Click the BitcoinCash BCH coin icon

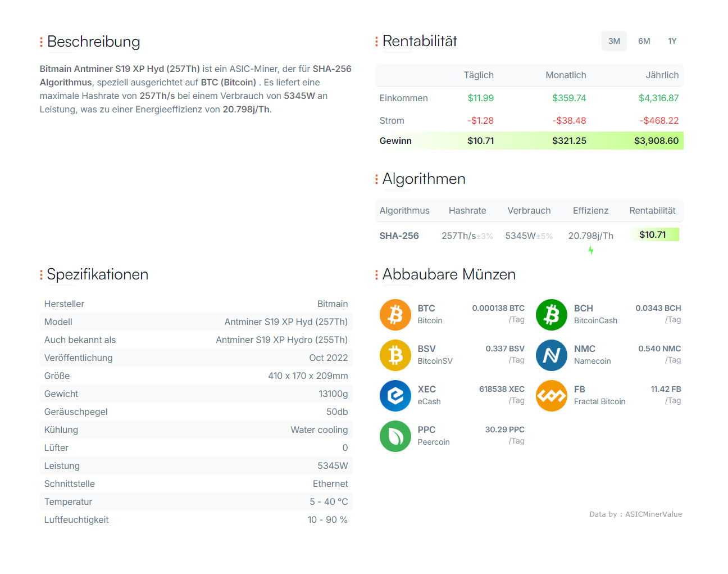tap(552, 315)
